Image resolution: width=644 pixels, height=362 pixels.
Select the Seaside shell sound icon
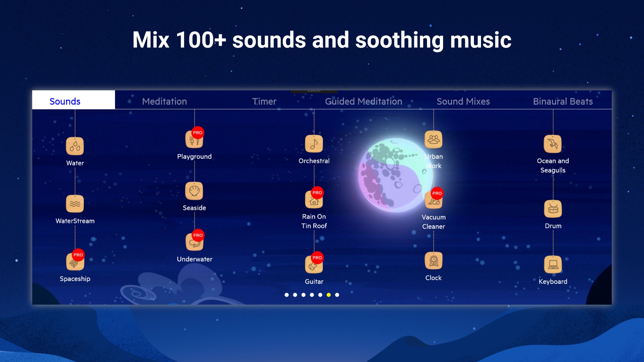[194, 191]
